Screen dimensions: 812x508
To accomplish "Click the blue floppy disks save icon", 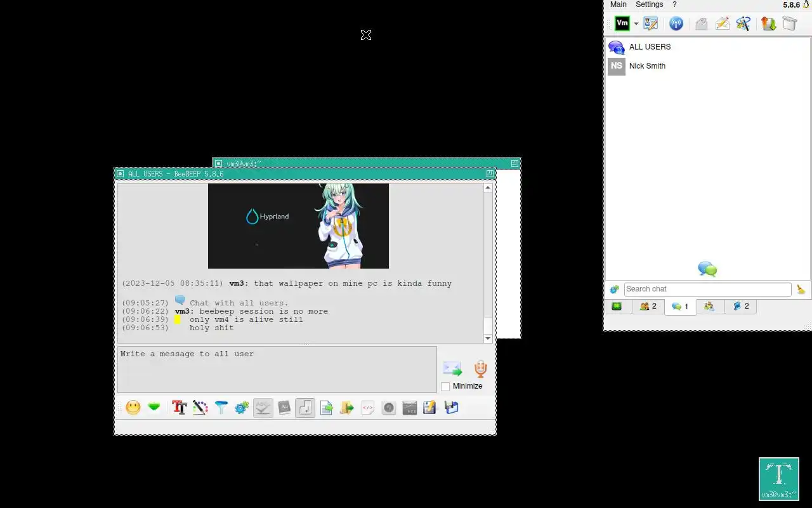I will 451,408.
